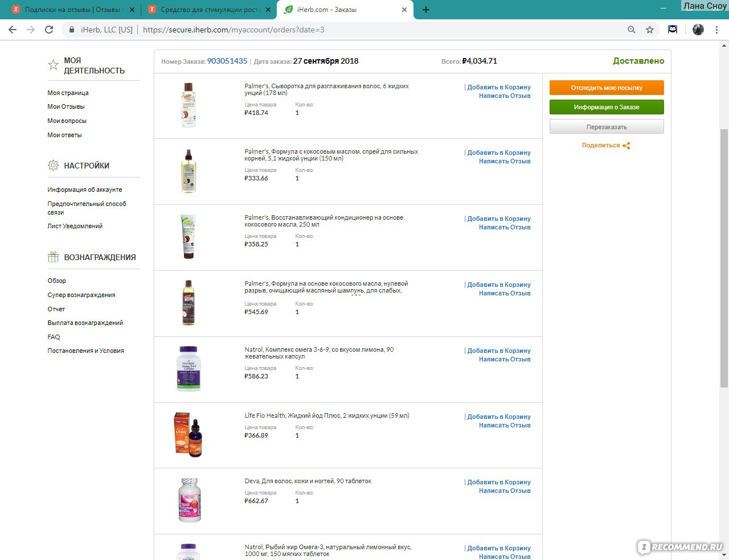Write a review for Palmer's спрей
This screenshot has width=729, height=560.
(x=505, y=161)
